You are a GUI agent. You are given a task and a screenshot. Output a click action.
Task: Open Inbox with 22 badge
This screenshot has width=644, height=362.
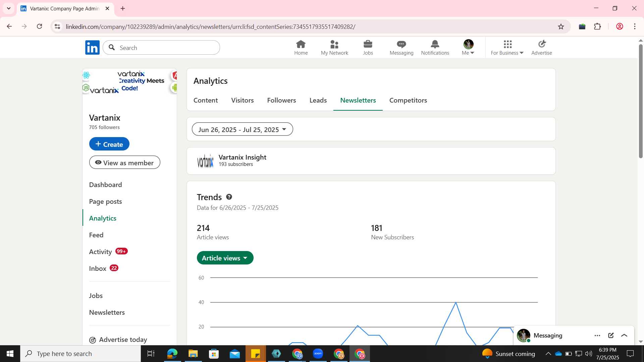click(x=104, y=268)
